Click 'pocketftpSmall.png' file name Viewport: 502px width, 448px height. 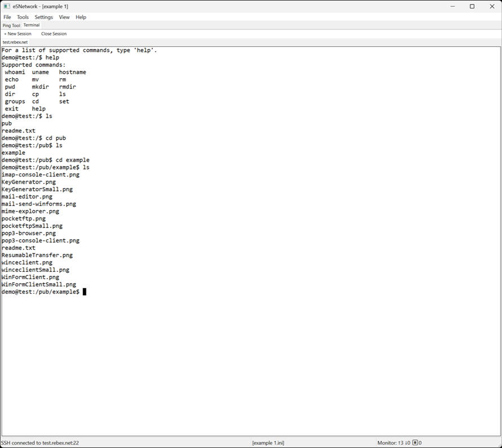point(32,226)
